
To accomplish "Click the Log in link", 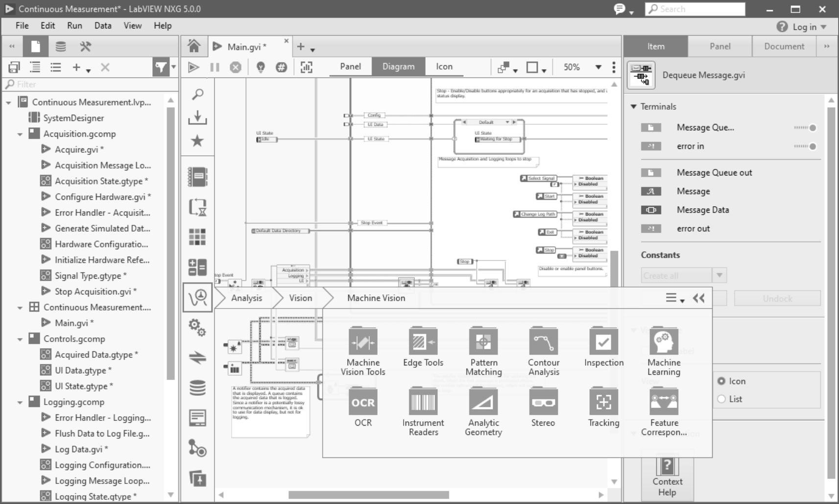I will (804, 27).
